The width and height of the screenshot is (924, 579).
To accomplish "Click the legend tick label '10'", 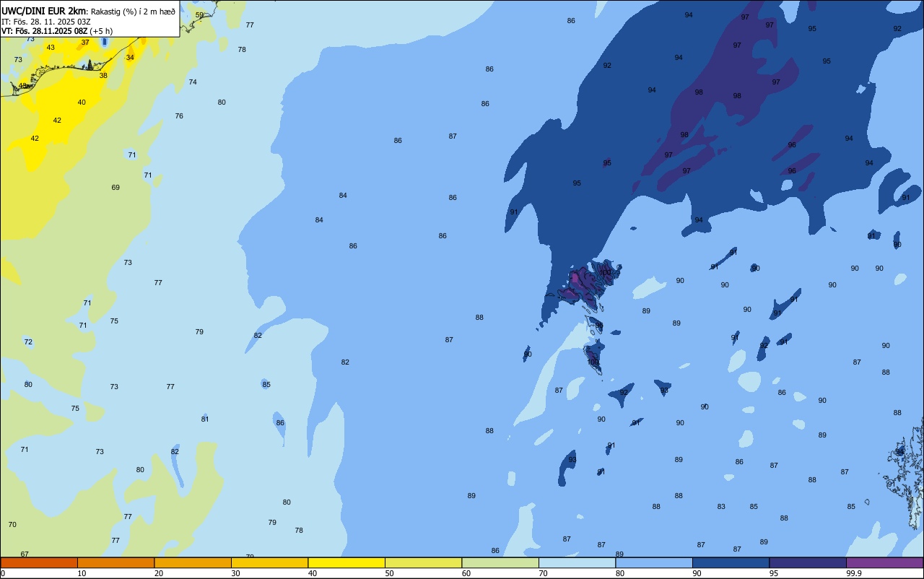I will click(82, 573).
